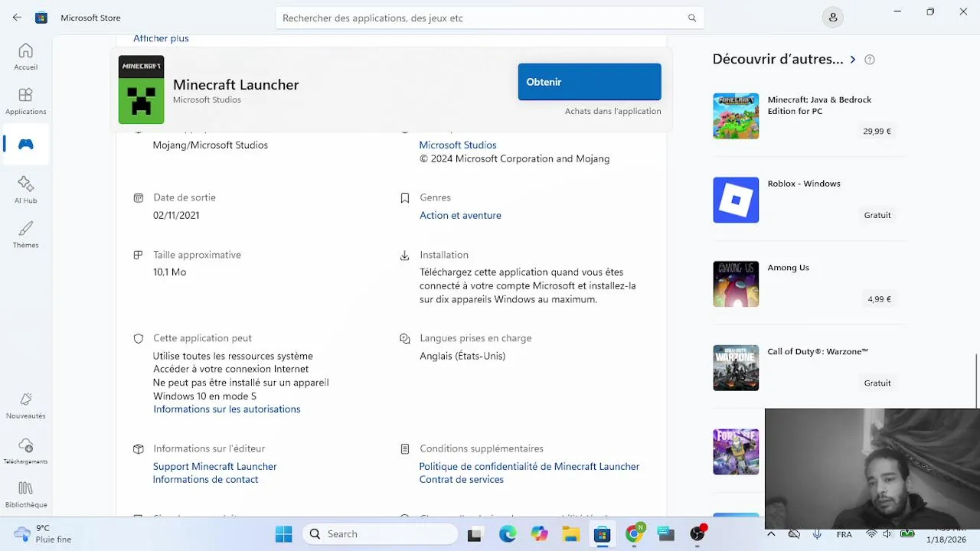Screen dimensions: 980x551
Task: Open Bibliothèque in the sidebar
Action: pyautogui.click(x=26, y=494)
